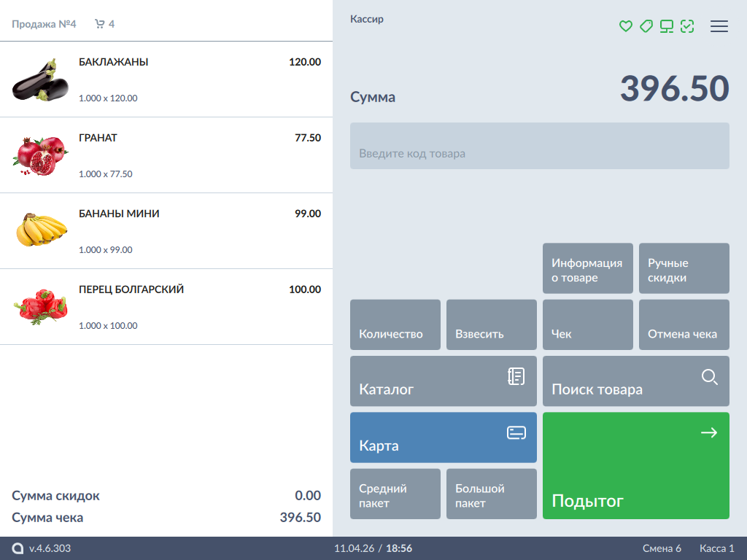Click the green scan checkmark status icon

[686, 26]
